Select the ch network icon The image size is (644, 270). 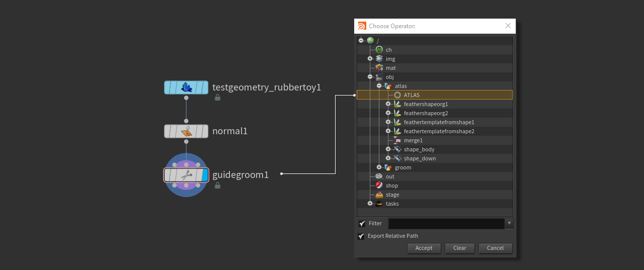[379, 50]
